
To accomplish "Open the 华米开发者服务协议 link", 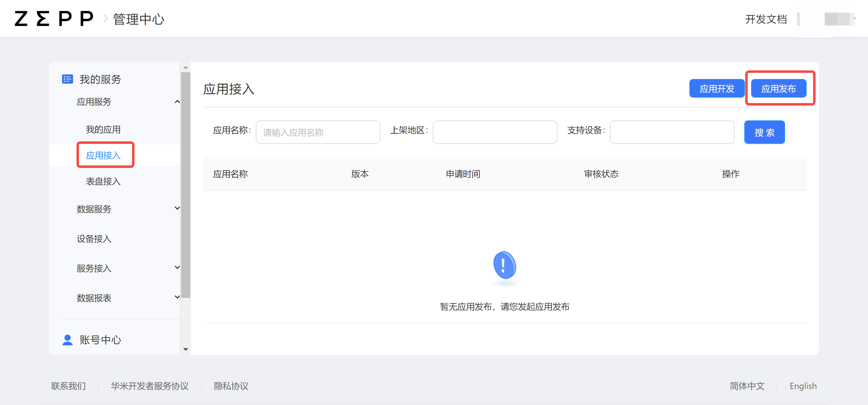I will point(150,386).
